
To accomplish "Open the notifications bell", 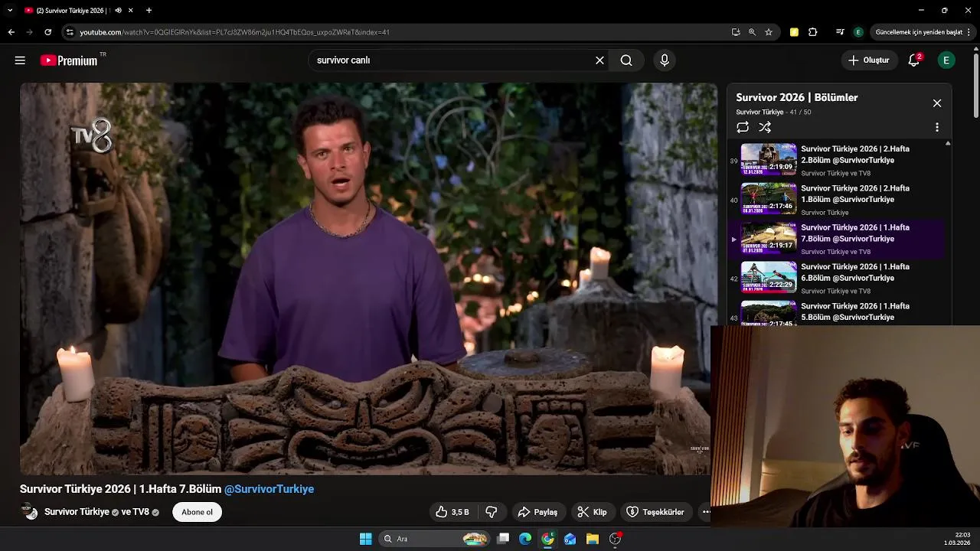I will tap(913, 60).
